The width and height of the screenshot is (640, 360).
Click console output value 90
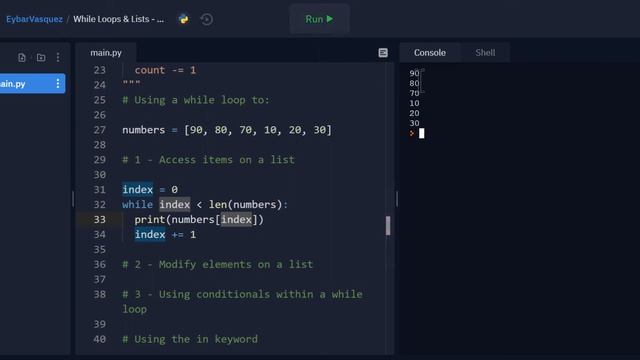pyautogui.click(x=414, y=73)
